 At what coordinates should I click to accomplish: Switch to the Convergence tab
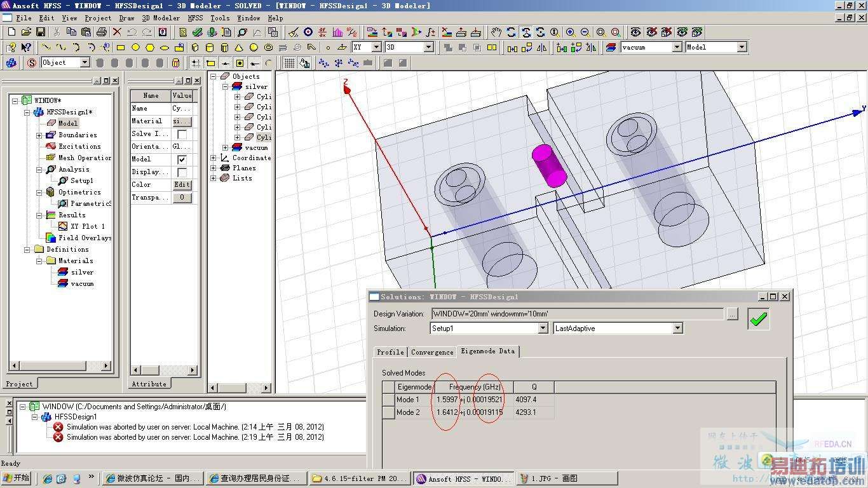click(x=432, y=352)
